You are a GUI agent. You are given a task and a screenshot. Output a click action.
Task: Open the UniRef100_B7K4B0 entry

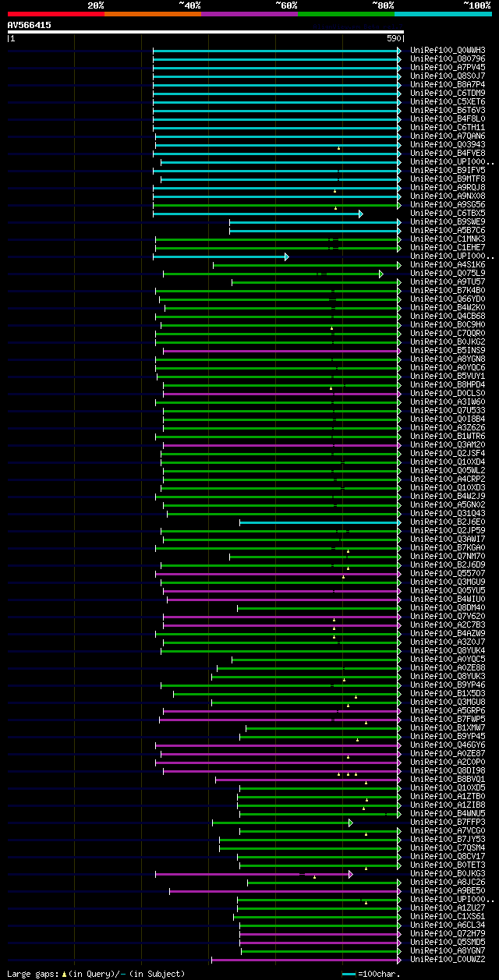pos(448,290)
